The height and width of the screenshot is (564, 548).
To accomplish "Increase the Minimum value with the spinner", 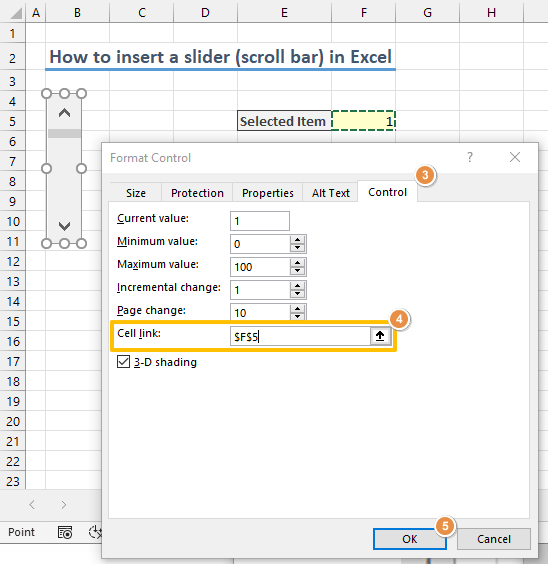I will tap(297, 240).
